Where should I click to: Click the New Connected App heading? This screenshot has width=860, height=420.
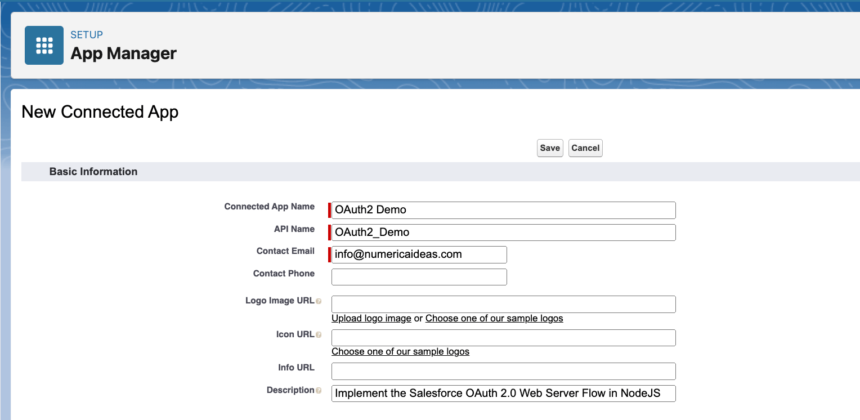coord(100,113)
